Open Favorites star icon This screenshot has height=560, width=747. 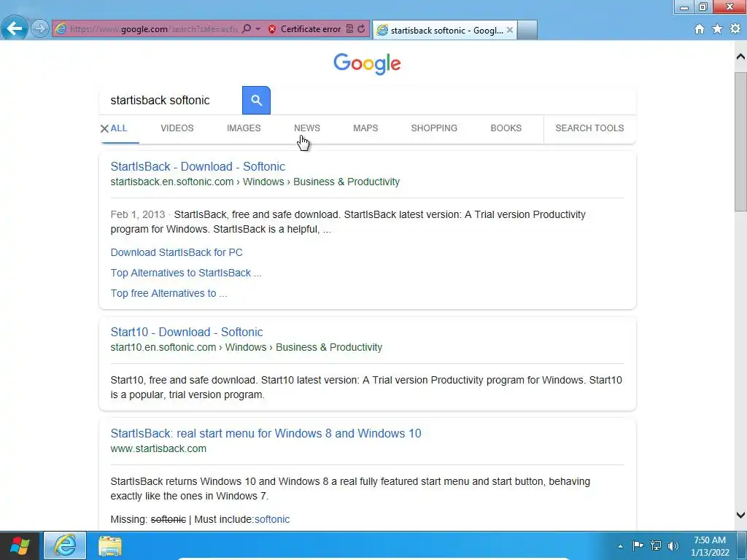click(x=717, y=29)
